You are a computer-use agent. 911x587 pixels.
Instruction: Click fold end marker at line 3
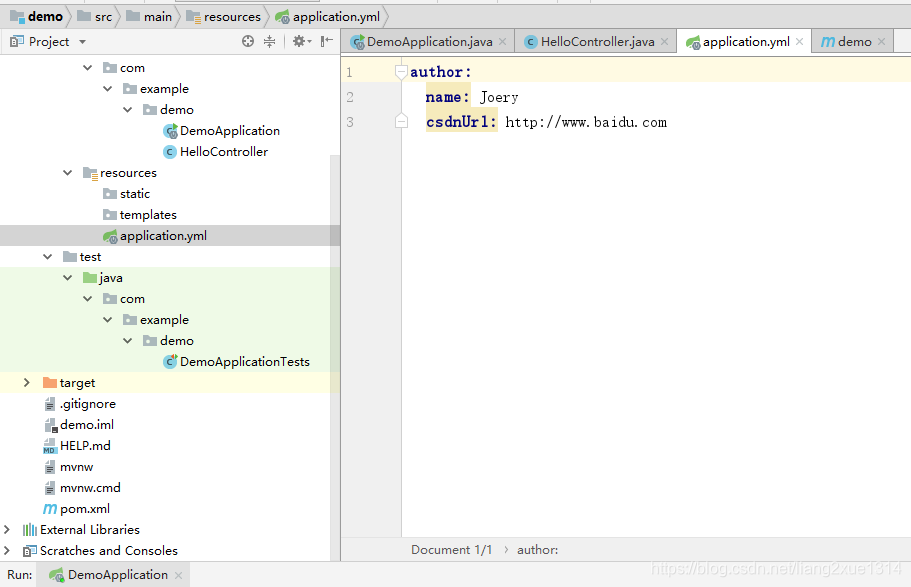click(401, 121)
